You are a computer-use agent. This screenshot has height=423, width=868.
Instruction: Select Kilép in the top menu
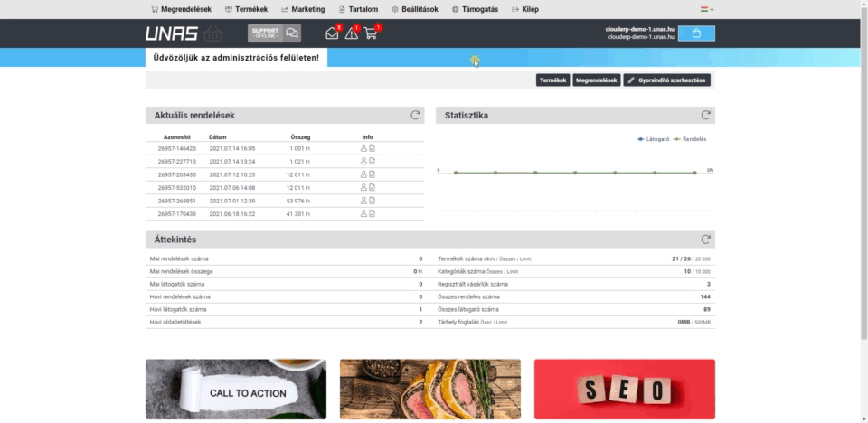[525, 9]
